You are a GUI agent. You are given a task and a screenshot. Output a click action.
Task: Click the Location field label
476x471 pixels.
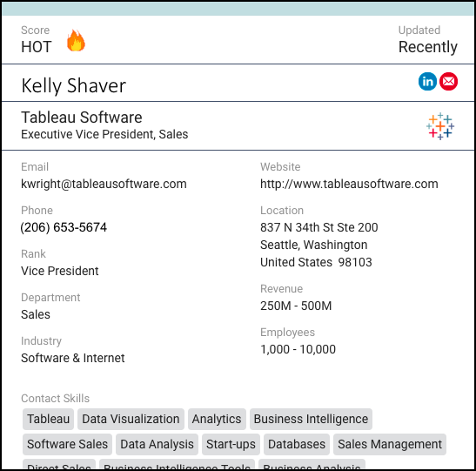[282, 210]
